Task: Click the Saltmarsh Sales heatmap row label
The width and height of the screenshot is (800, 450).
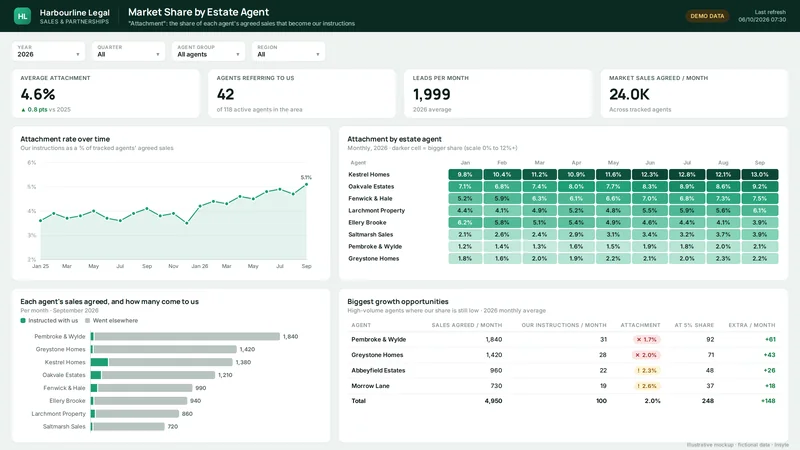Action: tap(371, 235)
